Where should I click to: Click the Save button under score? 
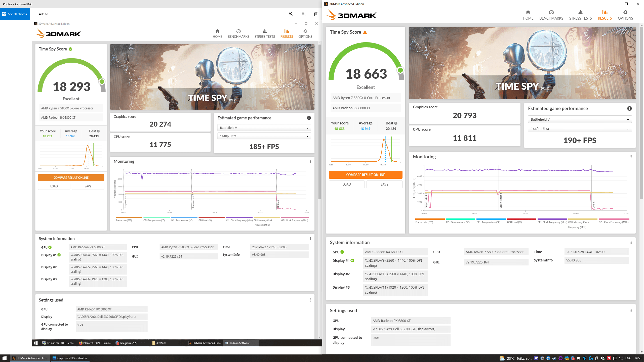384,184
